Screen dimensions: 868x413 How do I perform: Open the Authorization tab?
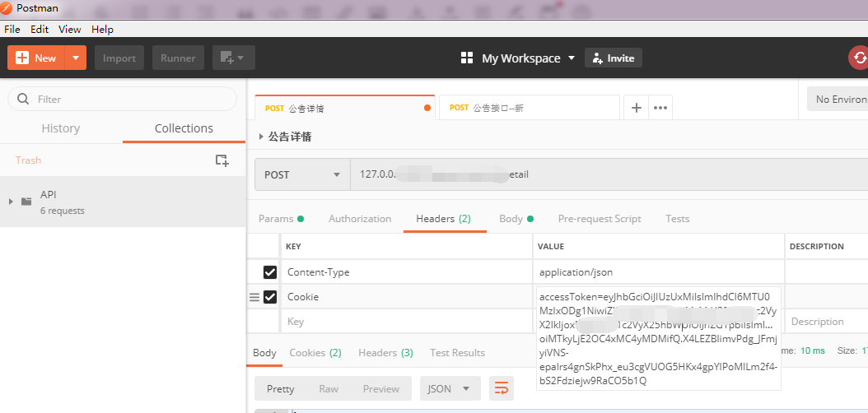[360, 219]
